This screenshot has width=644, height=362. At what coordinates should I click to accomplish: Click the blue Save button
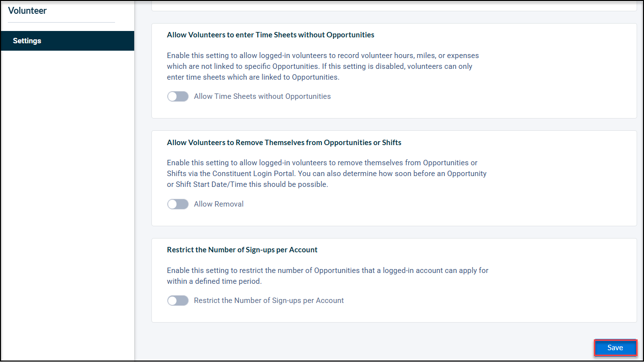[615, 348]
